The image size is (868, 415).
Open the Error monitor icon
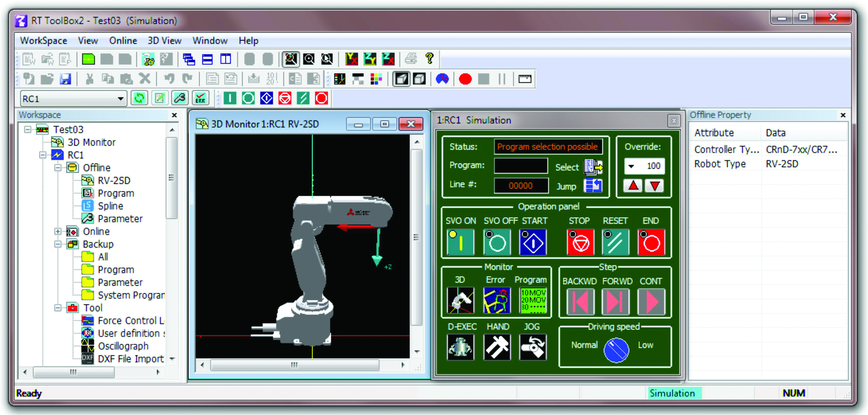pyautogui.click(x=497, y=300)
